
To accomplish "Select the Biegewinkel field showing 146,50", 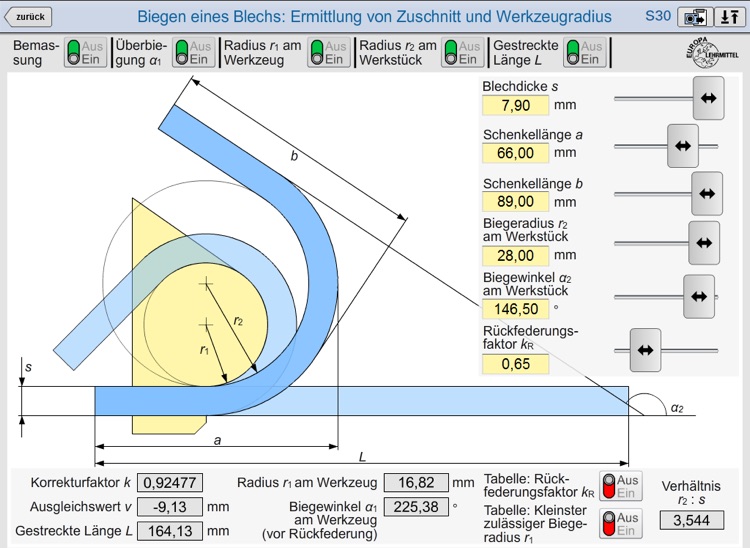I will [516, 310].
